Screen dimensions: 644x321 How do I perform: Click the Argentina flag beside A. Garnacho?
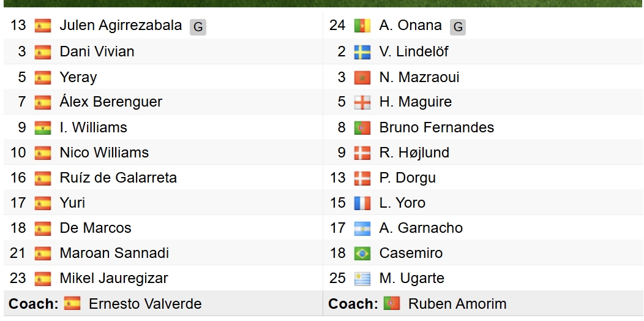362,228
